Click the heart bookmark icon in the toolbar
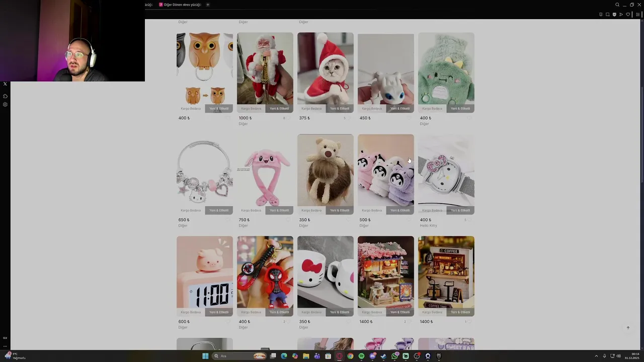This screenshot has width=644, height=362. point(628,15)
